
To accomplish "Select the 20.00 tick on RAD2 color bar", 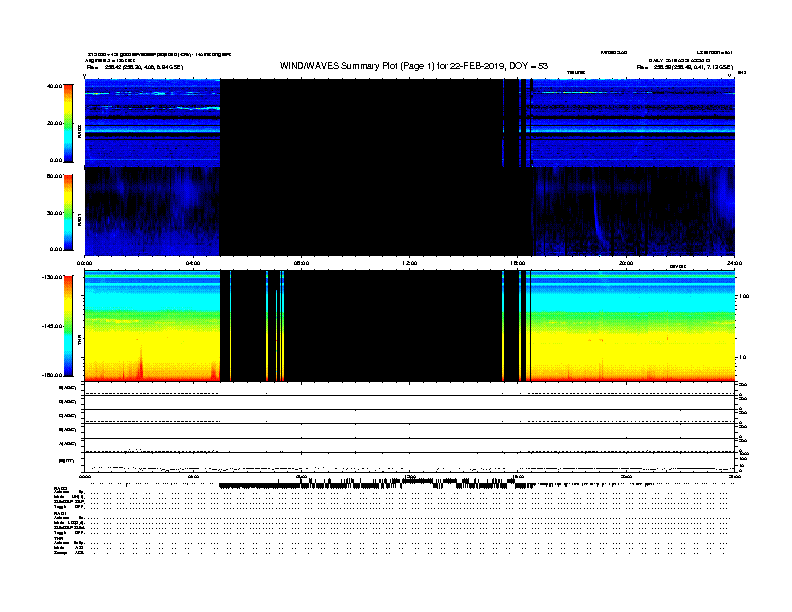I will [55, 123].
